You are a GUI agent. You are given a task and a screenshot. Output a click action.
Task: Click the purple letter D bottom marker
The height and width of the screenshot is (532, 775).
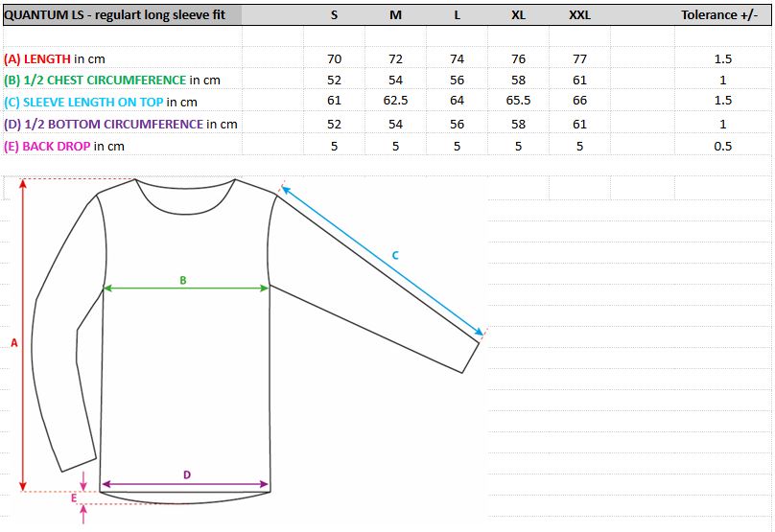[x=187, y=474]
